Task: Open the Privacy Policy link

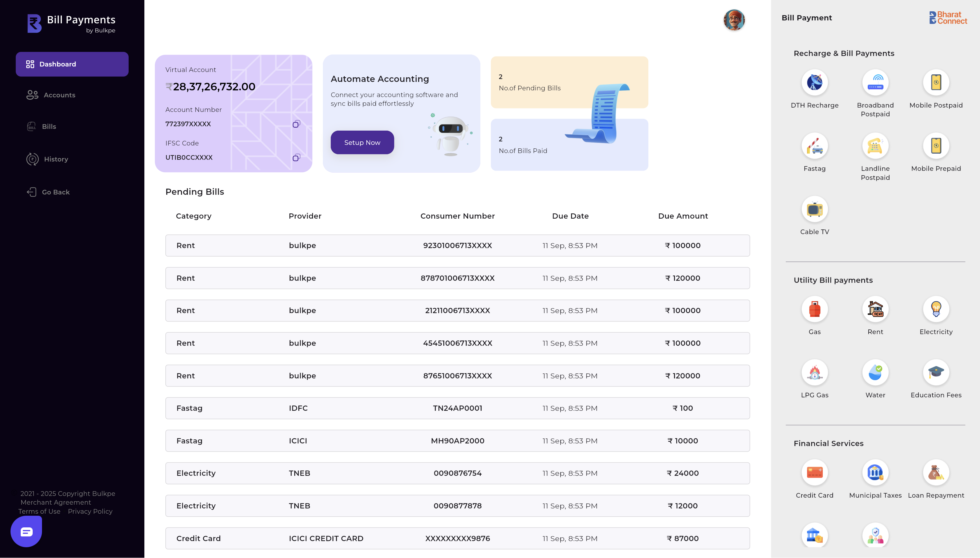Action: (x=90, y=511)
